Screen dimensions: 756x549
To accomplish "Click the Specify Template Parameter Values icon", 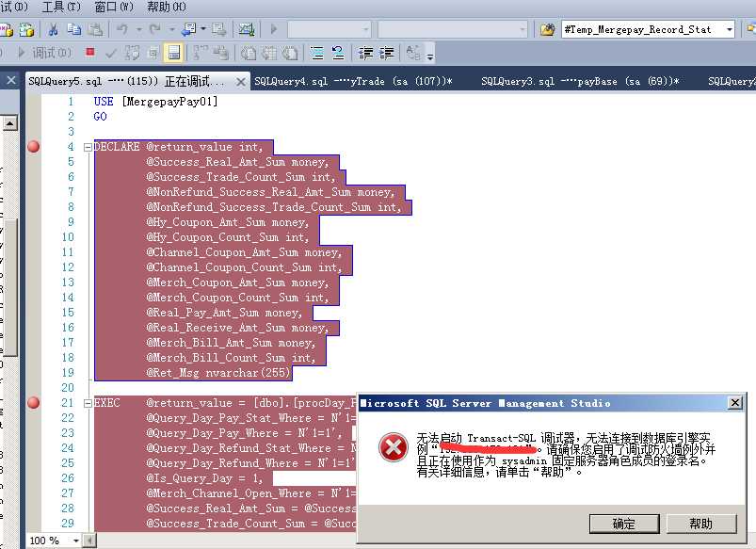I will click(x=413, y=53).
